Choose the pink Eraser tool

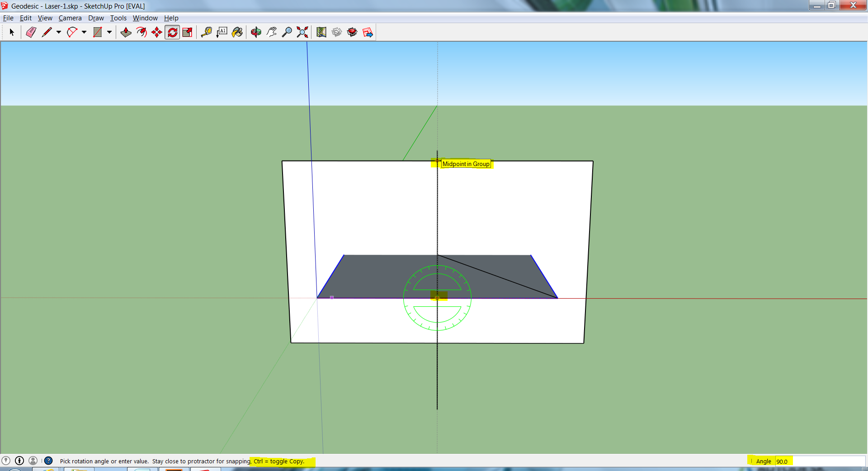pyautogui.click(x=31, y=32)
